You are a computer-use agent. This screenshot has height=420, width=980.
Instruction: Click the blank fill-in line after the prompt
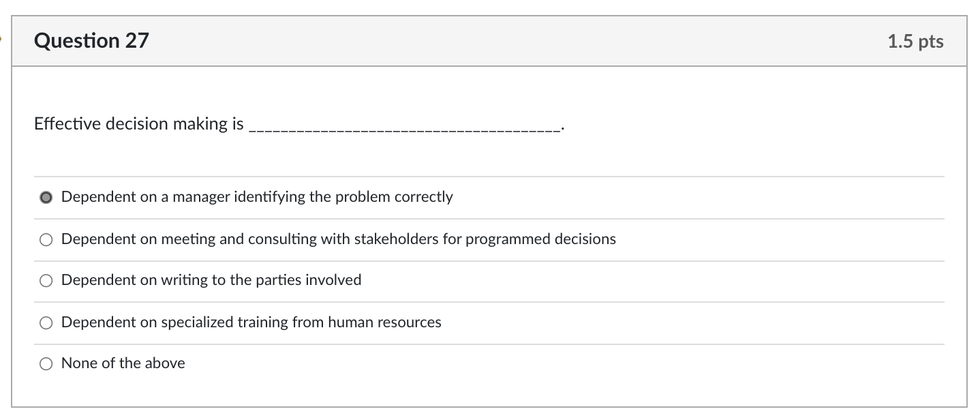pyautogui.click(x=402, y=127)
